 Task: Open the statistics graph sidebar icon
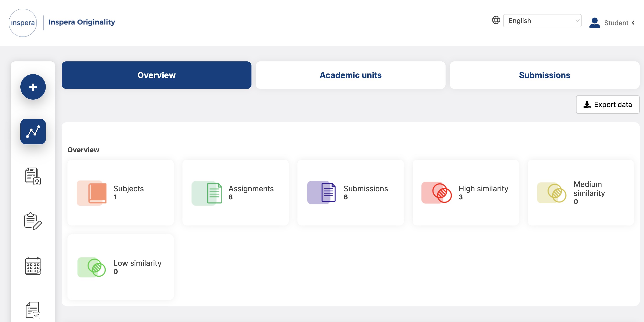[x=33, y=131]
